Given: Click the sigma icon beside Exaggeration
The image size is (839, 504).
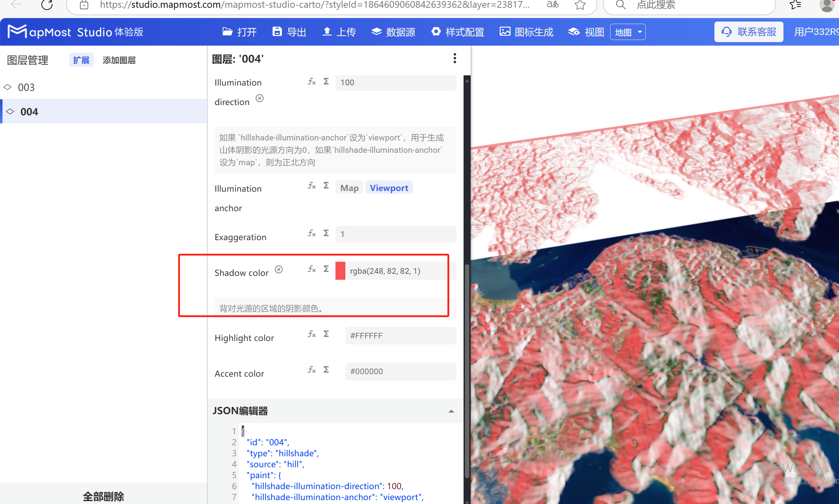Looking at the screenshot, I should point(326,233).
